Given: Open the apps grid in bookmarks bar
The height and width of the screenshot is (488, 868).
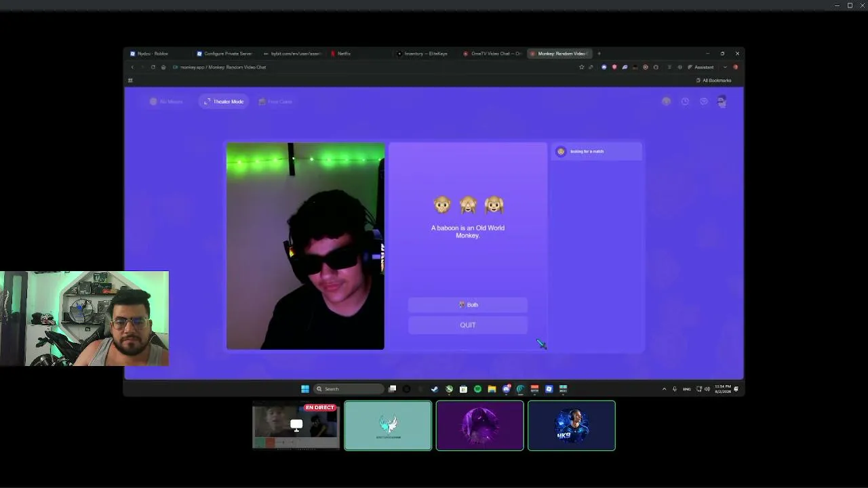Looking at the screenshot, I should coord(130,81).
